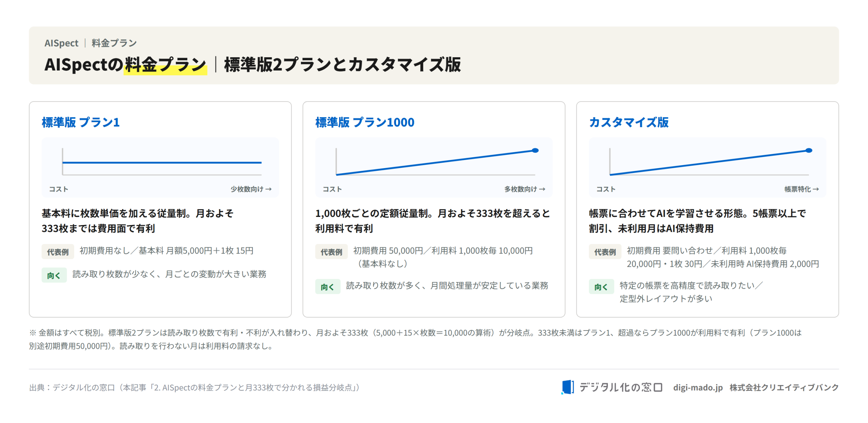Click text 読み取り枚数が多く、月間処理量が安定している業務
Image resolution: width=868 pixels, height=423 pixels.
click(447, 285)
